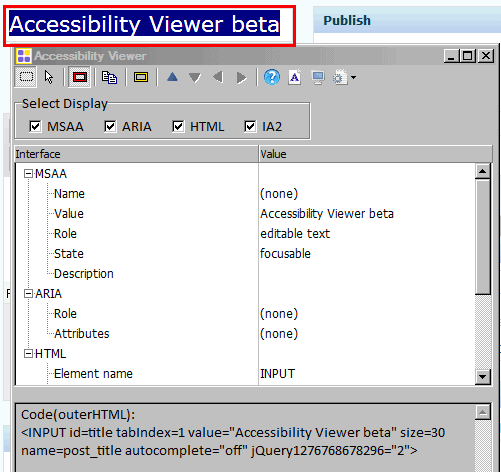
Task: Uncheck the HTML checkbox
Action: tap(178, 127)
